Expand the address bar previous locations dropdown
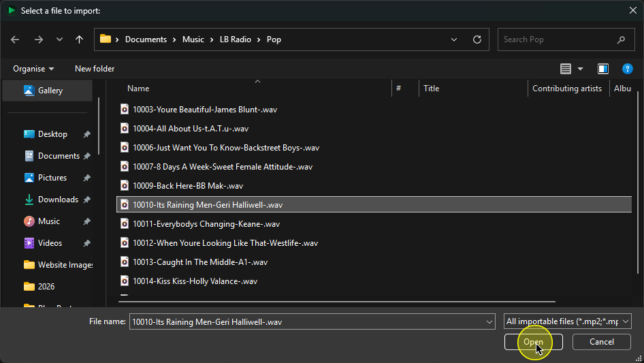 click(454, 40)
